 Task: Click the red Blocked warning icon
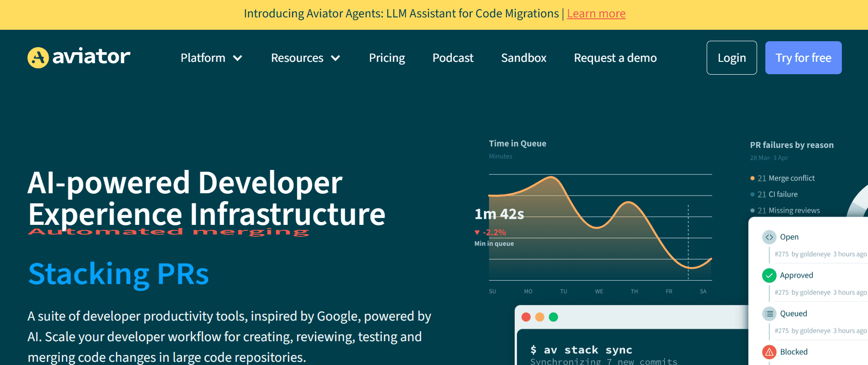point(769,352)
